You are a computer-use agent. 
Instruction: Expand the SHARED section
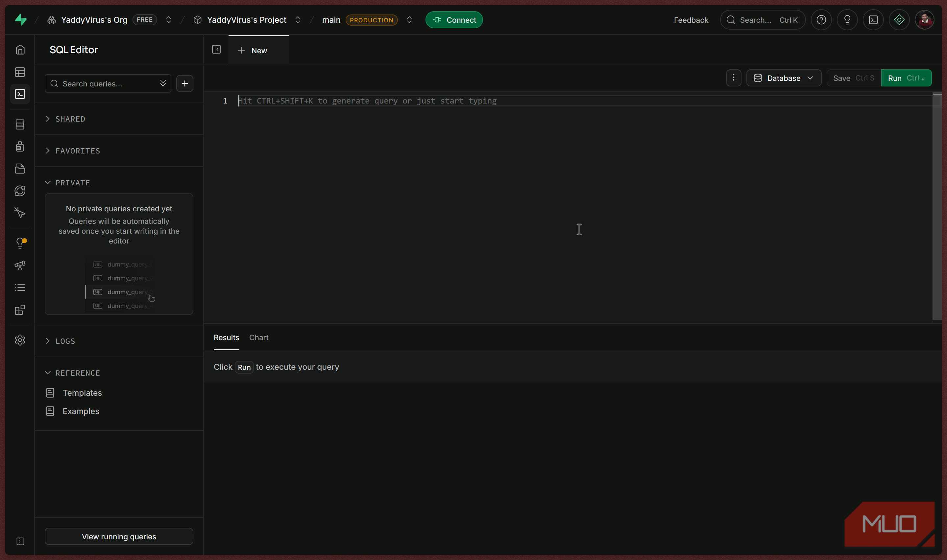[119, 119]
